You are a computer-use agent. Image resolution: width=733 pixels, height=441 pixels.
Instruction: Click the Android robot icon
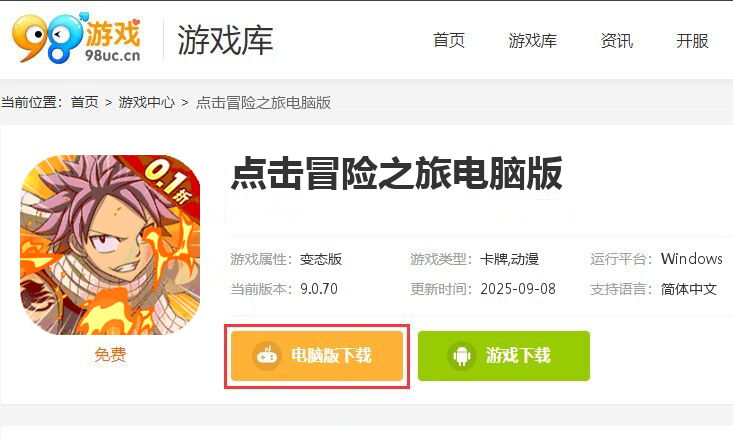(462, 356)
